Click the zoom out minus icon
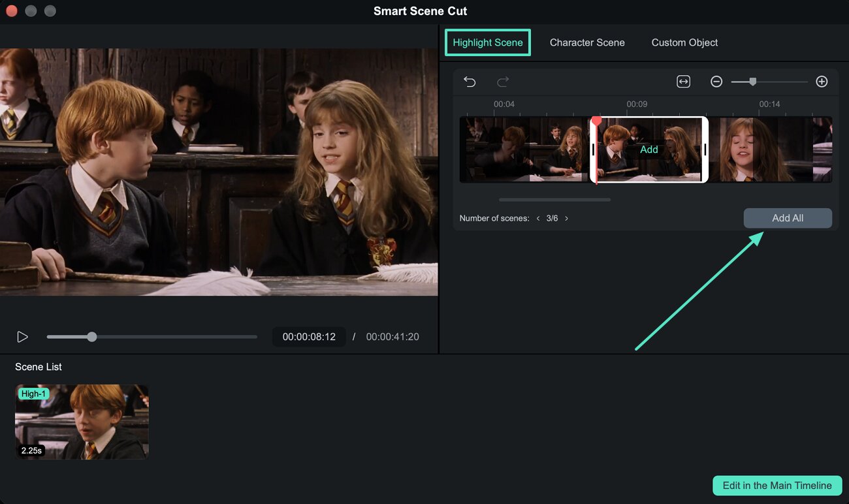This screenshot has height=504, width=849. click(716, 82)
